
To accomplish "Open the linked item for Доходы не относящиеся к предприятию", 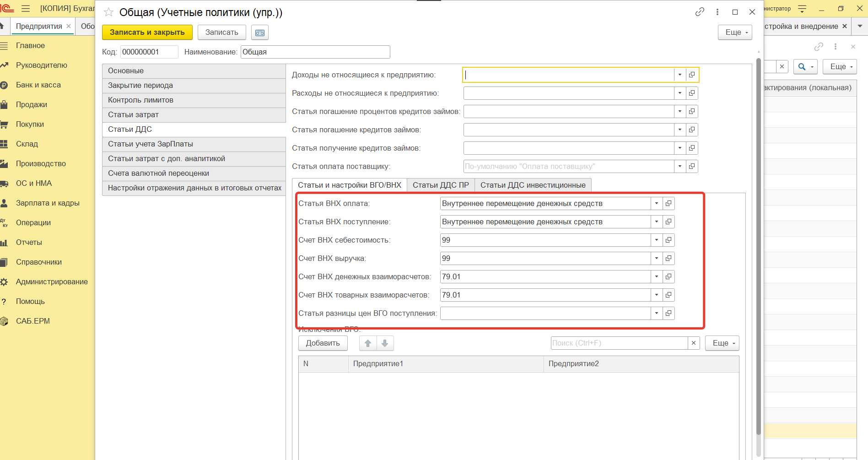I will point(692,75).
